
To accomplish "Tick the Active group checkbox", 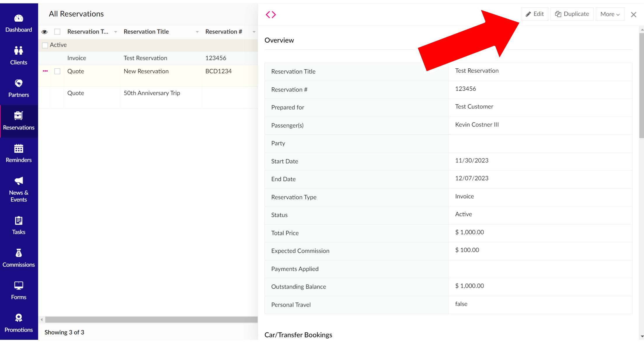I will 45,45.
